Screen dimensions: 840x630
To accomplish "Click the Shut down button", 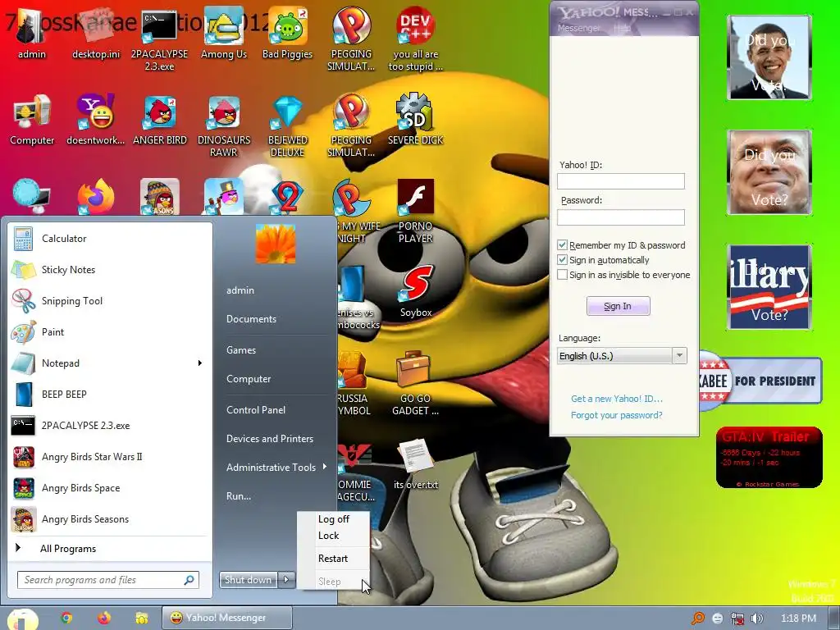I will [x=249, y=580].
